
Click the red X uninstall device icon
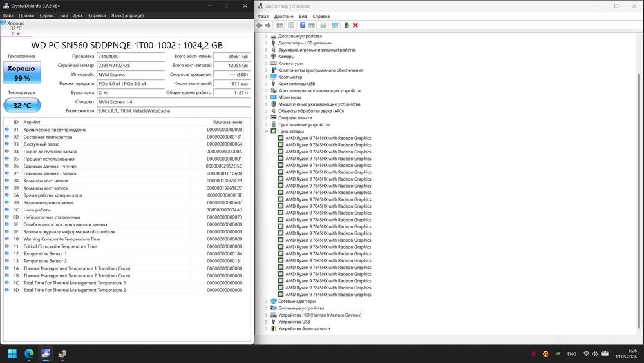click(355, 26)
